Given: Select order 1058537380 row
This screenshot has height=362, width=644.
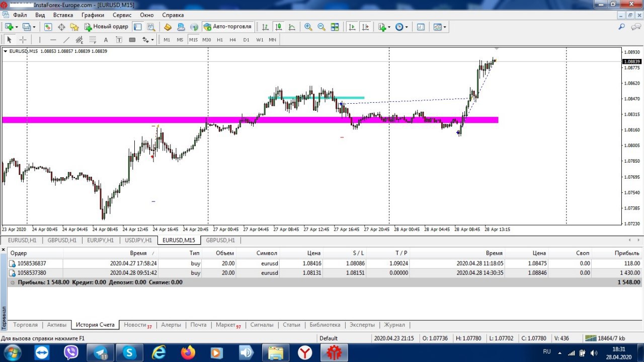Looking at the screenshot, I should click(x=325, y=272).
